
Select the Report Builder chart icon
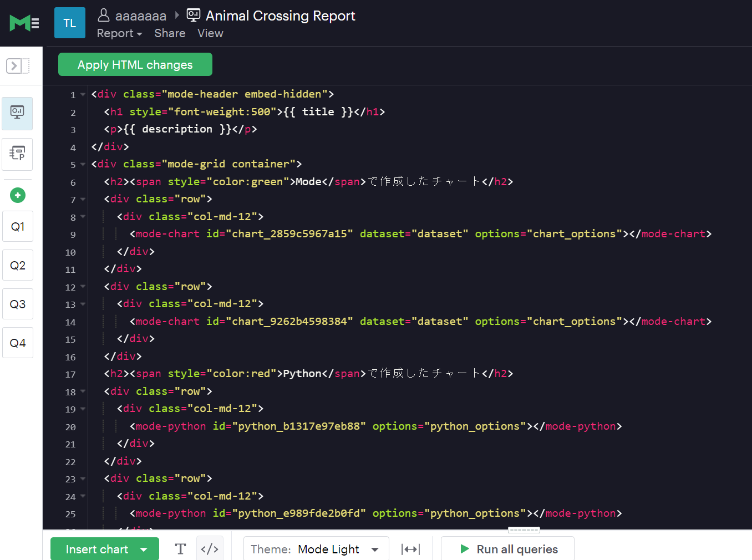tap(17, 113)
